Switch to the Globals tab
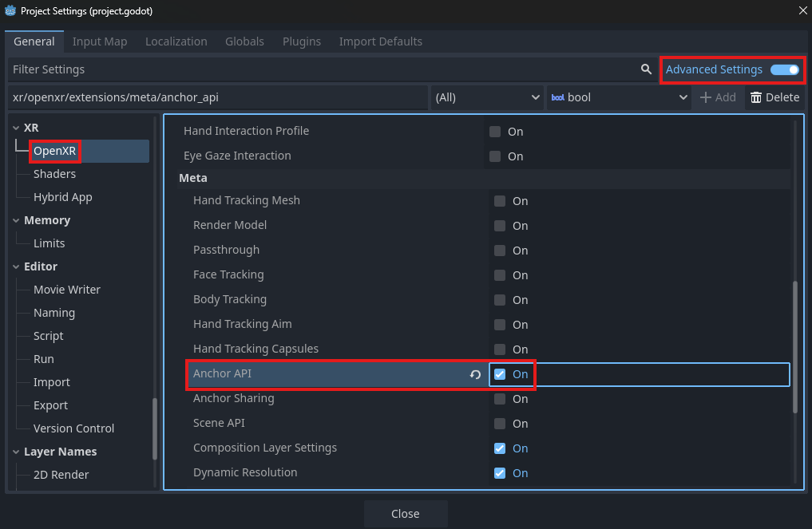This screenshot has height=529, width=812. point(244,41)
